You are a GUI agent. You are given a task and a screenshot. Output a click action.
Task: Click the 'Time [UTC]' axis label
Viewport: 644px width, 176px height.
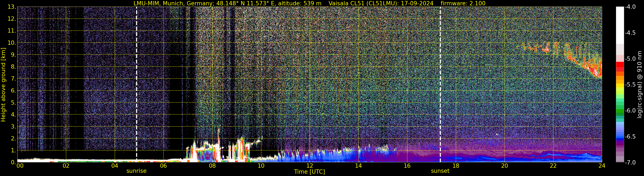pyautogui.click(x=310, y=172)
